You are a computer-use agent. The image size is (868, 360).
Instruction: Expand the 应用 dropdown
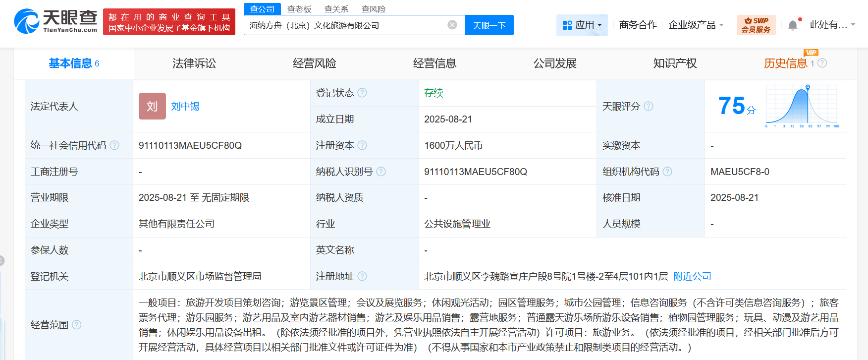coord(582,25)
